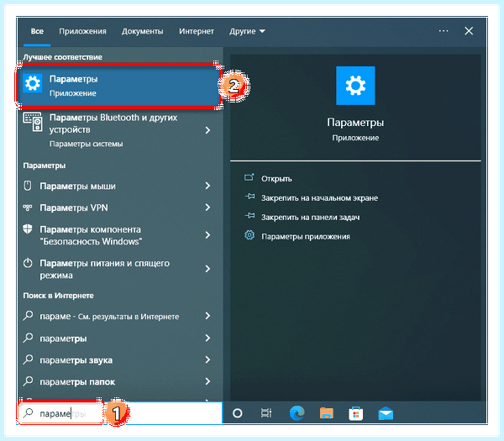Click the magnifier icon in search box

(28, 412)
